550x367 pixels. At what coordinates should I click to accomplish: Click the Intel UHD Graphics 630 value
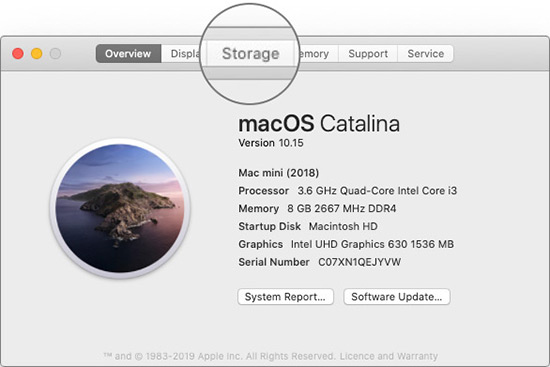coord(372,244)
